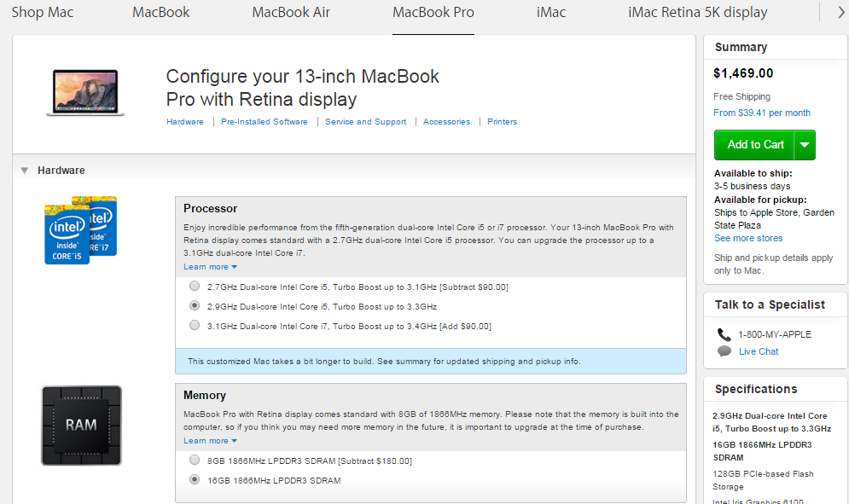
Task: Open the Printers link
Action: coord(502,122)
